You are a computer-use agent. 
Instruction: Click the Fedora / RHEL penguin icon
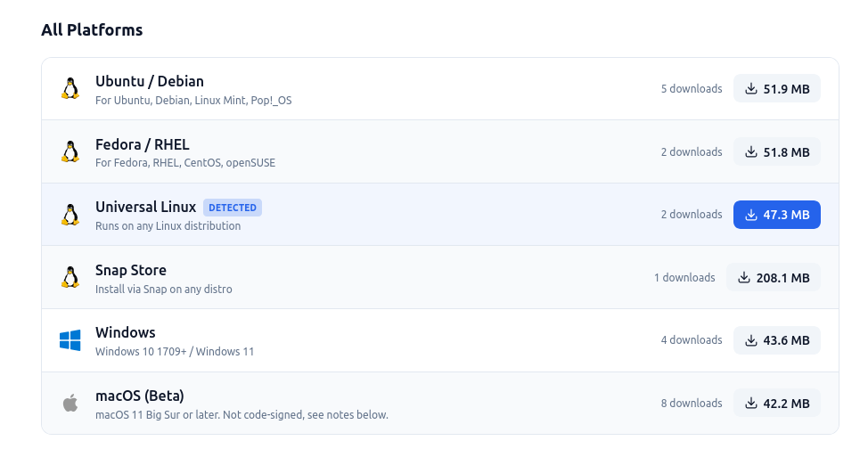point(70,151)
